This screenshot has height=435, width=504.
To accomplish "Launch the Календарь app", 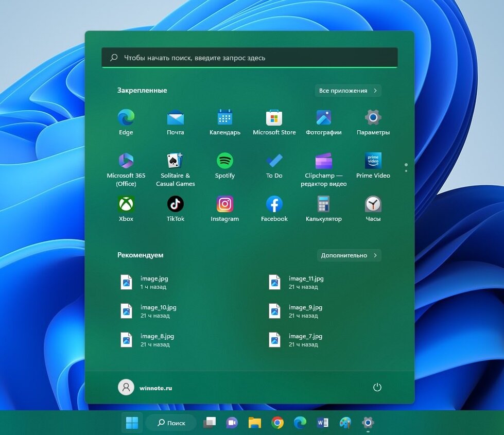I will pyautogui.click(x=224, y=123).
